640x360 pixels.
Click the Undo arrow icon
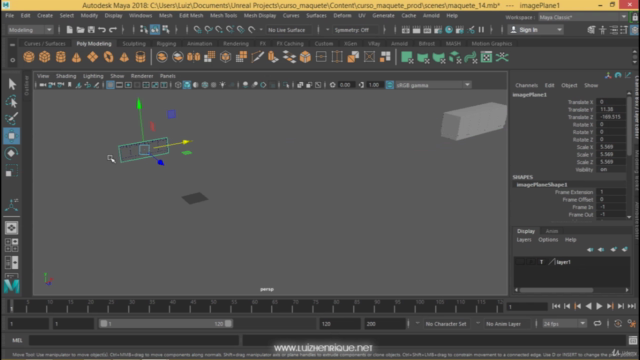tap(102, 30)
